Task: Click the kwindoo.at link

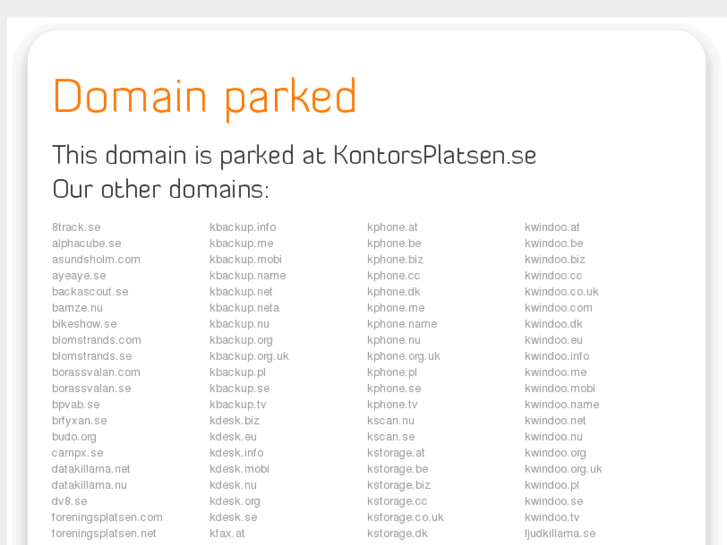Action: click(x=552, y=227)
